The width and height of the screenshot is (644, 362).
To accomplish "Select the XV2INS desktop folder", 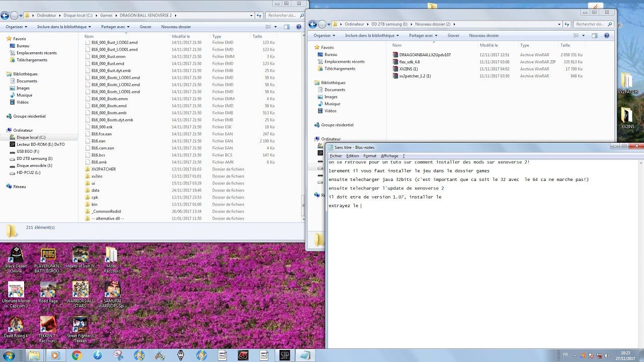I will pyautogui.click(x=627, y=119).
